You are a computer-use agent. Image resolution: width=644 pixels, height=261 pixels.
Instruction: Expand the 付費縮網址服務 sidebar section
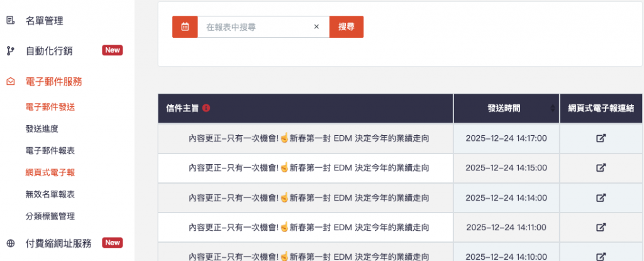[x=58, y=243]
